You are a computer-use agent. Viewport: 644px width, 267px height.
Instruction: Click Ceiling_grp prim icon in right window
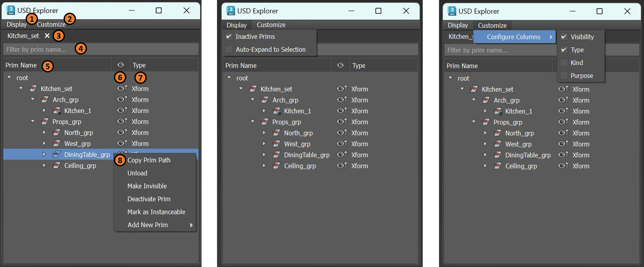498,166
